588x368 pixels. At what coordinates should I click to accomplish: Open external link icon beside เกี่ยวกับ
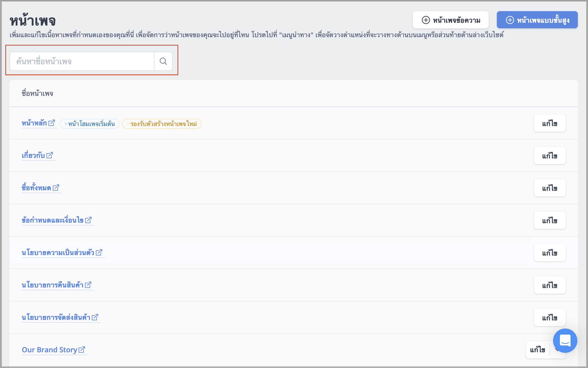tap(50, 155)
